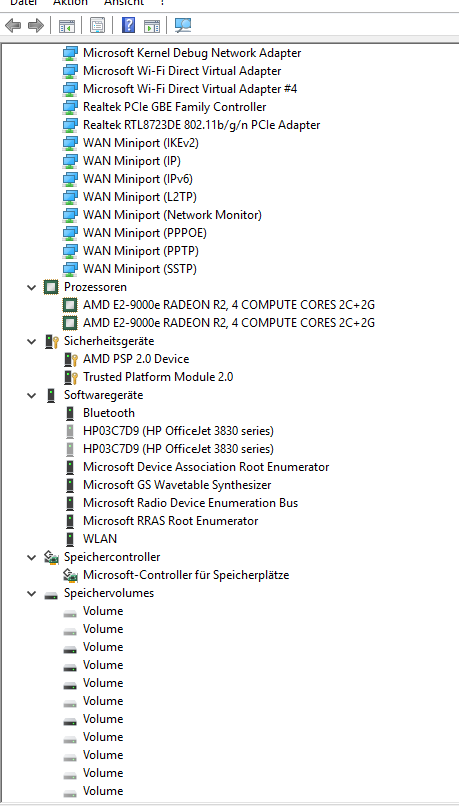Viewport: 459px width, 806px height.
Task: Click the Prozessoren category chip icon
Action: [51, 287]
